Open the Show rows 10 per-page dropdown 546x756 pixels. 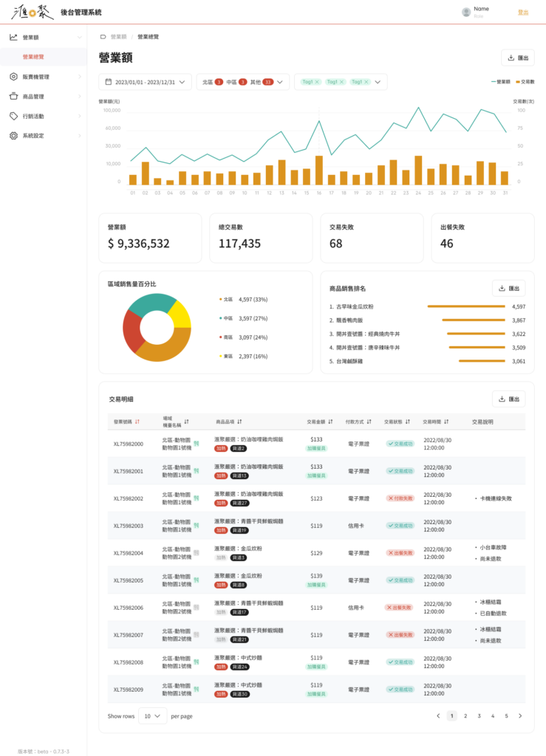coord(154,716)
